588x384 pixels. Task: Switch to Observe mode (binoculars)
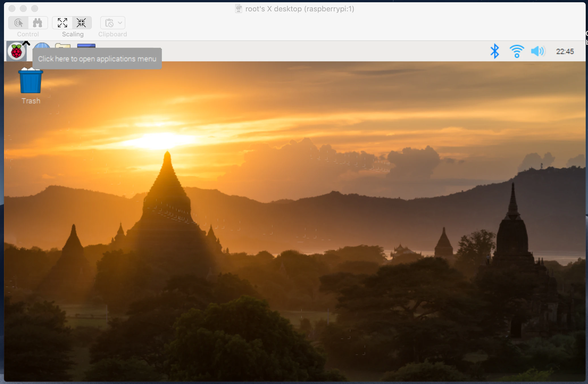coord(38,23)
